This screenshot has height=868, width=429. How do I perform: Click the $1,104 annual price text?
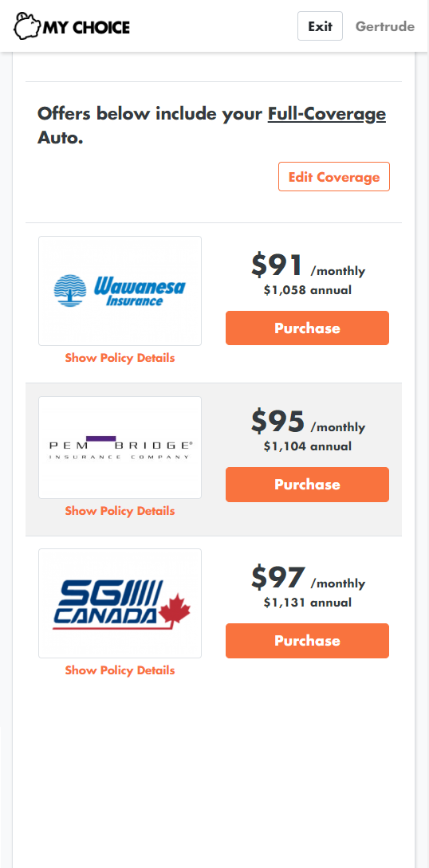[307, 446]
